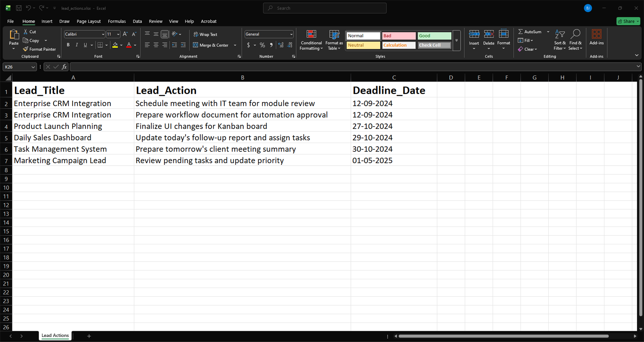Image resolution: width=644 pixels, height=342 pixels.
Task: Toggle Wrap Text on
Action: [x=205, y=35]
